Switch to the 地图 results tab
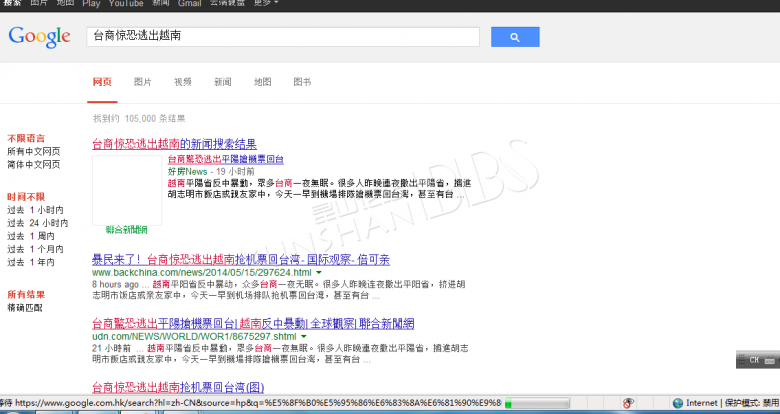 263,82
